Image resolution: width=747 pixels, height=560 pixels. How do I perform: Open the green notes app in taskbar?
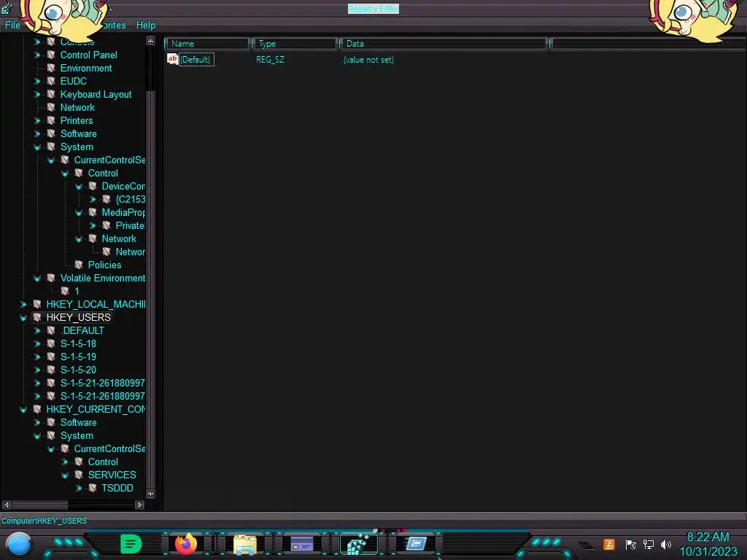pyautogui.click(x=131, y=544)
